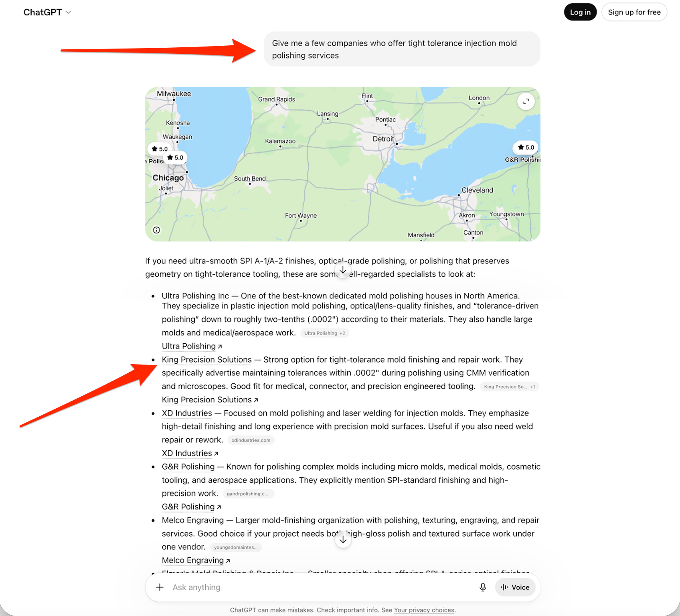
Task: Open the ChatGPT model dropdown
Action: [x=47, y=12]
